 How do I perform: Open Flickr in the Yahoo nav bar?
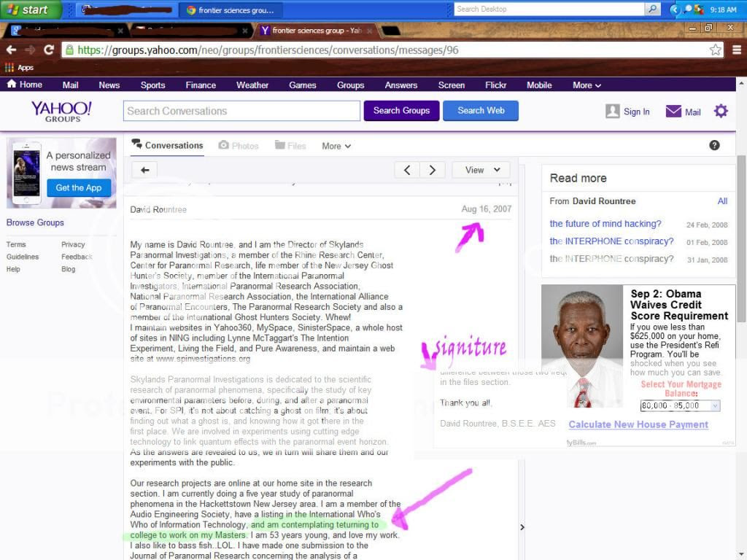coord(495,85)
